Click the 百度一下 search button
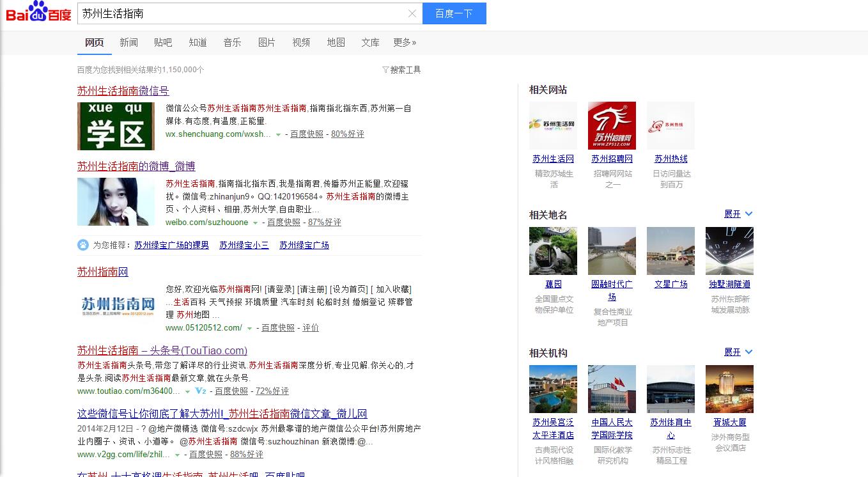868x477 pixels. [454, 13]
